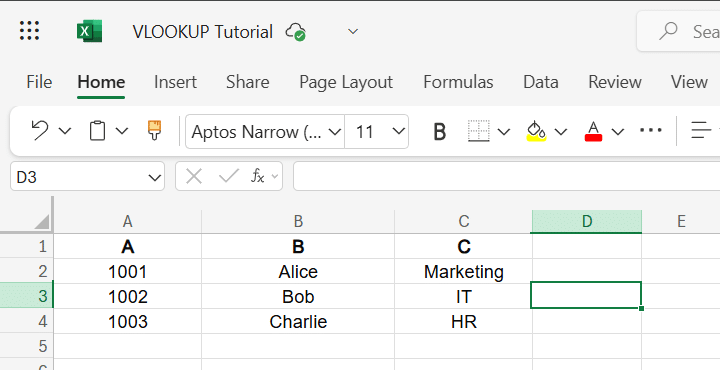
Task: Open the app launcher grid icon
Action: coord(29,31)
